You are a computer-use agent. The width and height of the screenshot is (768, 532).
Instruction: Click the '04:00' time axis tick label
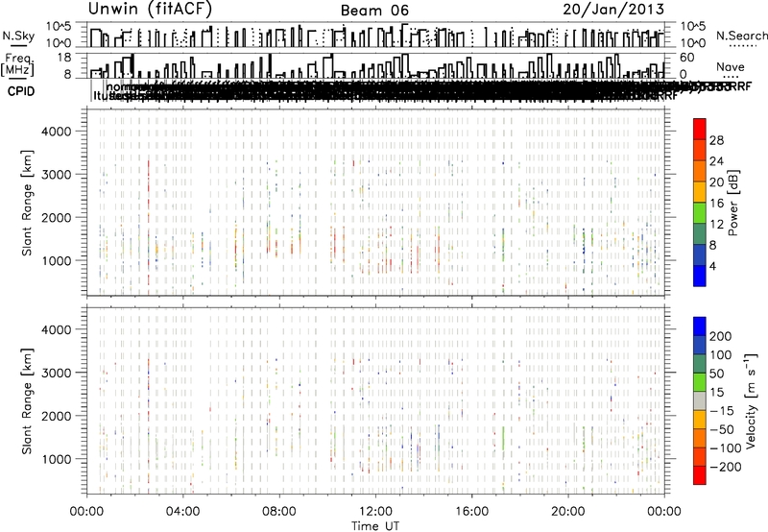pos(183,512)
